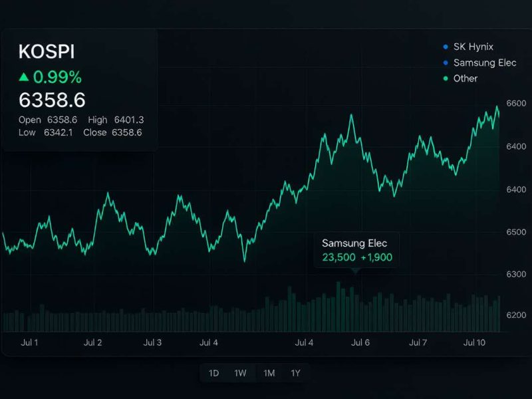Image resolution: width=532 pixels, height=399 pixels.
Task: Click the 6500 y-axis label
Action: (517, 232)
